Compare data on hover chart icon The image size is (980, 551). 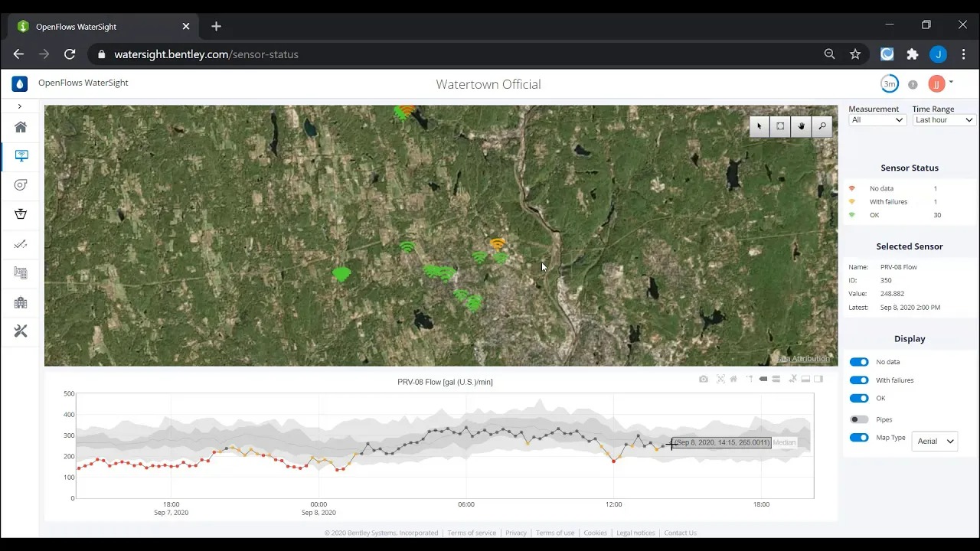coord(776,379)
